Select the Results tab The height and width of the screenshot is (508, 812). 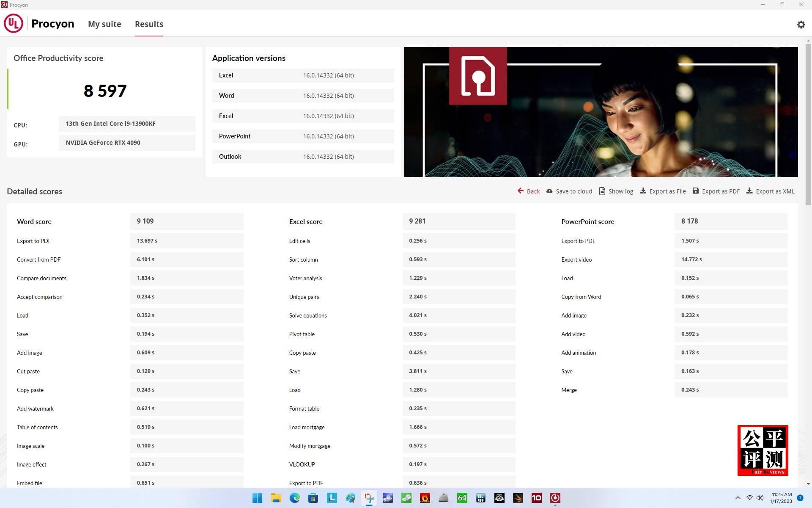(x=149, y=24)
